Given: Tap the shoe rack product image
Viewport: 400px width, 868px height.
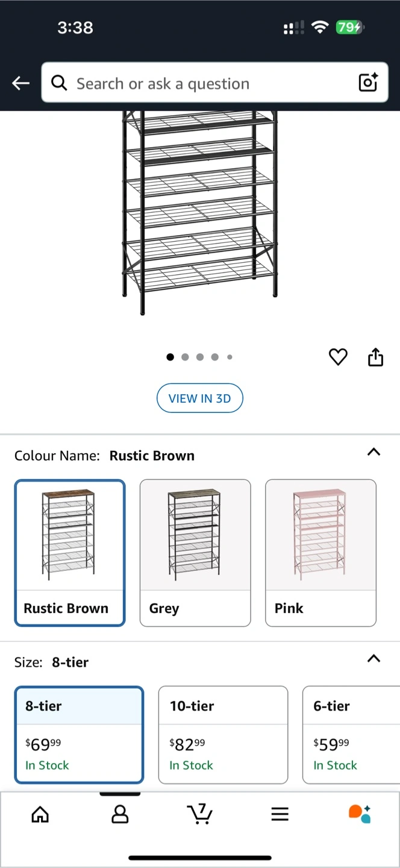Looking at the screenshot, I should [x=199, y=211].
